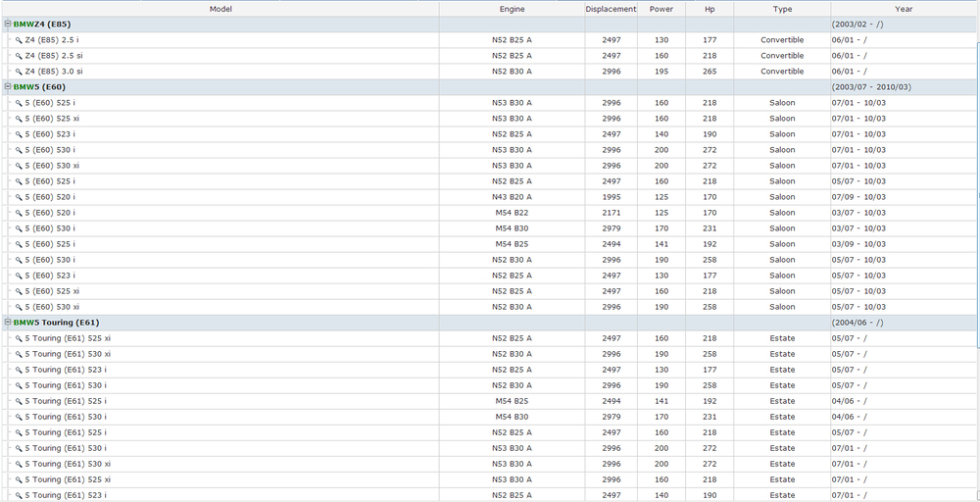Open magnifier icon for 5 Touring 525 xi N52 B25 A
980x502 pixels.
[19, 338]
